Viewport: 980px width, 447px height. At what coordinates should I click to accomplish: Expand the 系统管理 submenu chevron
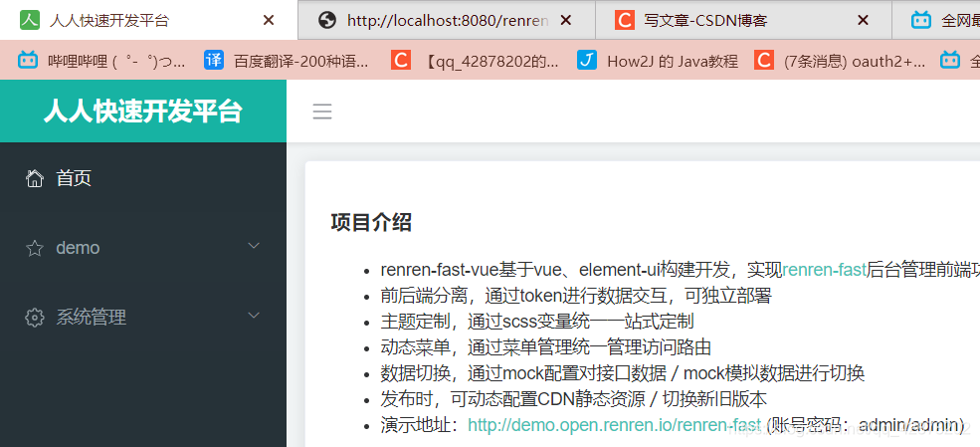tap(254, 315)
